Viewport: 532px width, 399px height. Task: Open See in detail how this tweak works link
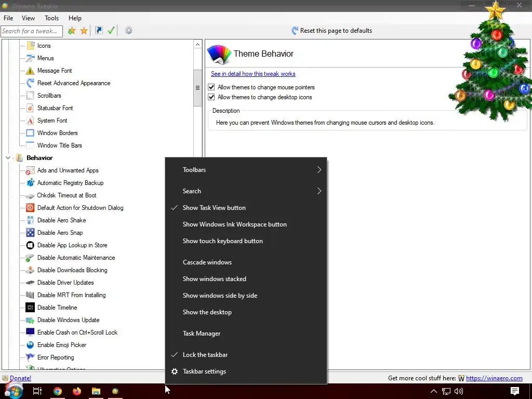pos(253,74)
